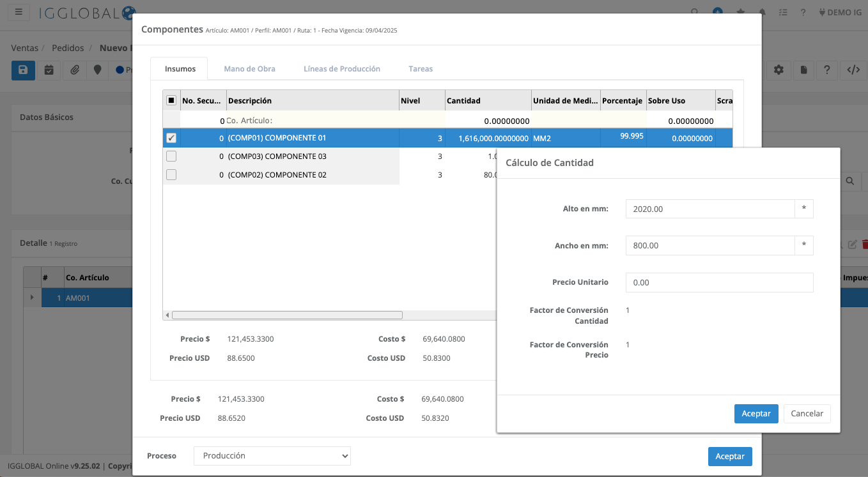Uncheck the COMPONENTE 01 row checkbox
The height and width of the screenshot is (477, 868).
coord(171,138)
